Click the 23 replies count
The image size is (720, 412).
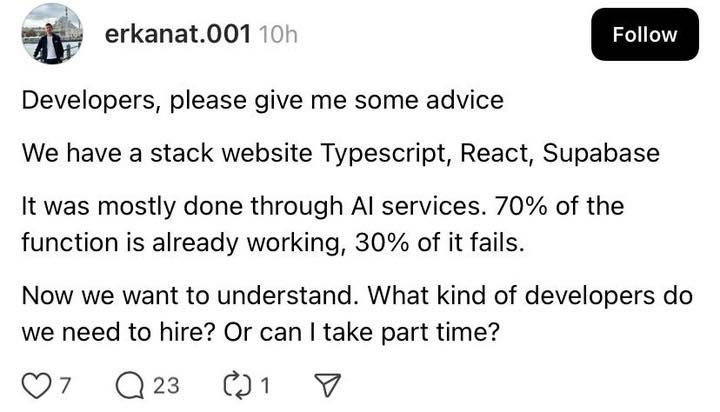coord(166,387)
